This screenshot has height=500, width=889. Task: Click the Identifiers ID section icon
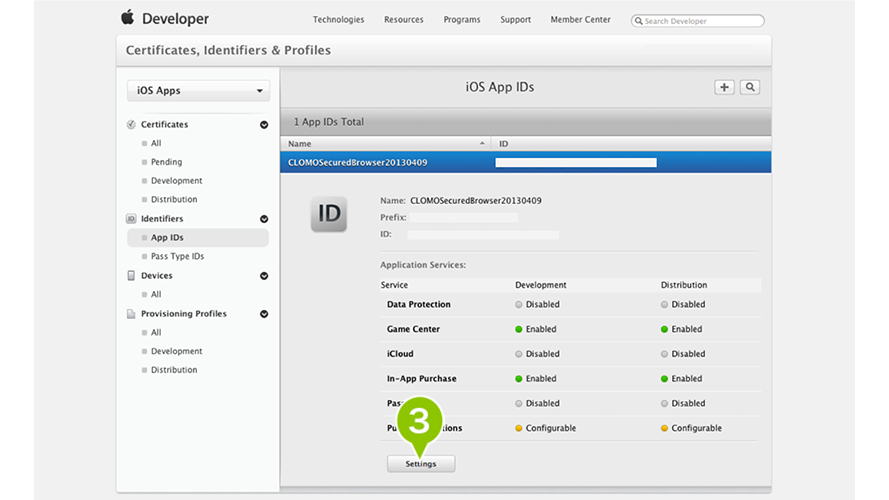coord(131,219)
